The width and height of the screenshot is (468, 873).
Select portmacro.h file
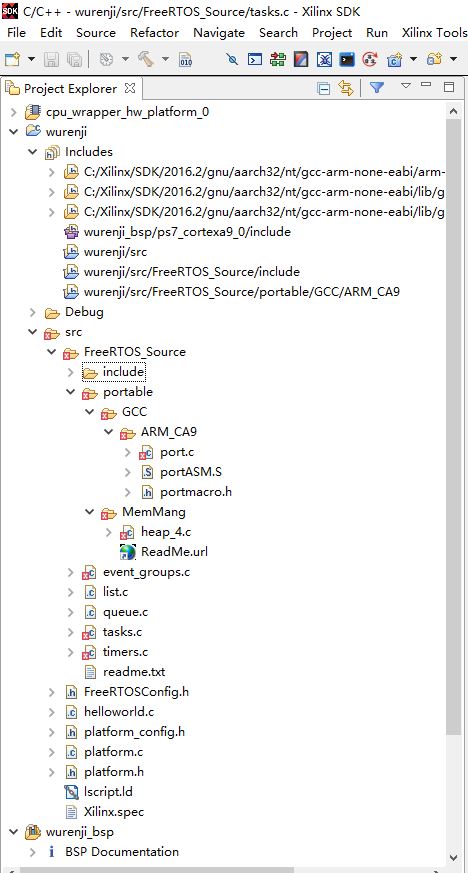click(195, 492)
